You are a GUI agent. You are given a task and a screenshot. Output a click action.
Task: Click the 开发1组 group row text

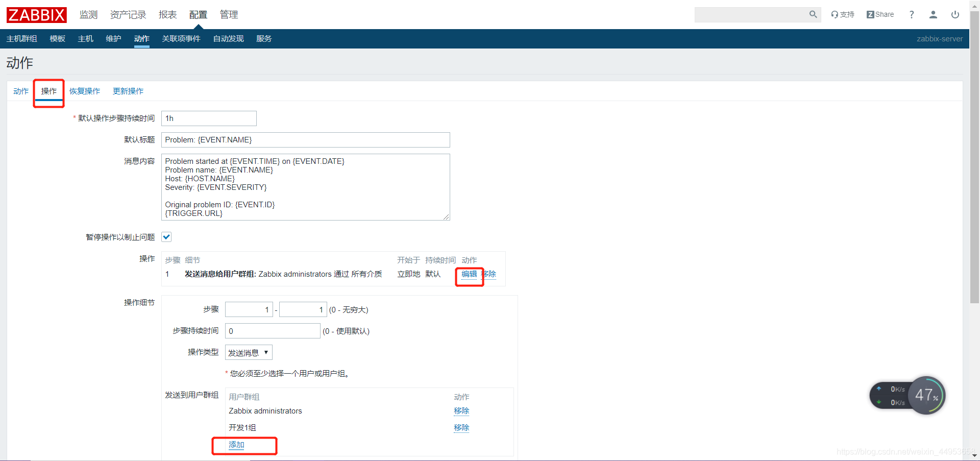click(242, 428)
